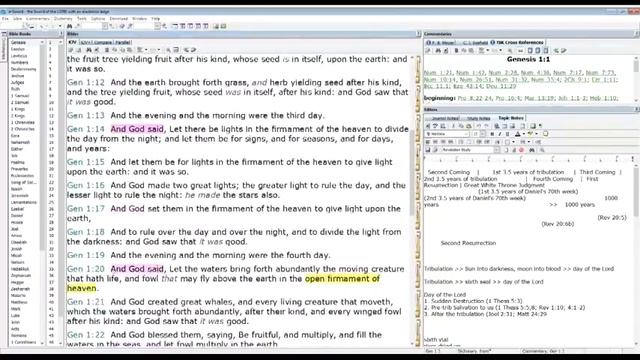Image resolution: width=640 pixels, height=360 pixels.
Task: Open the Commentary menu
Action: (38, 19)
